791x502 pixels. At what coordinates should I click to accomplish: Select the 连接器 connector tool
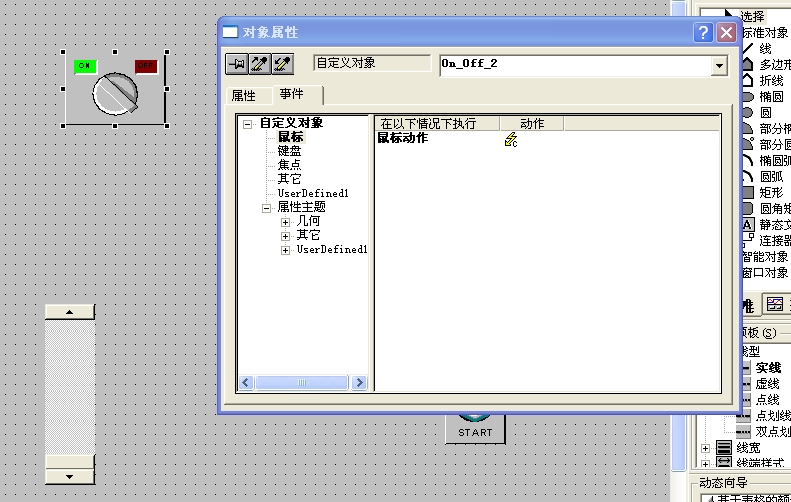click(x=748, y=241)
